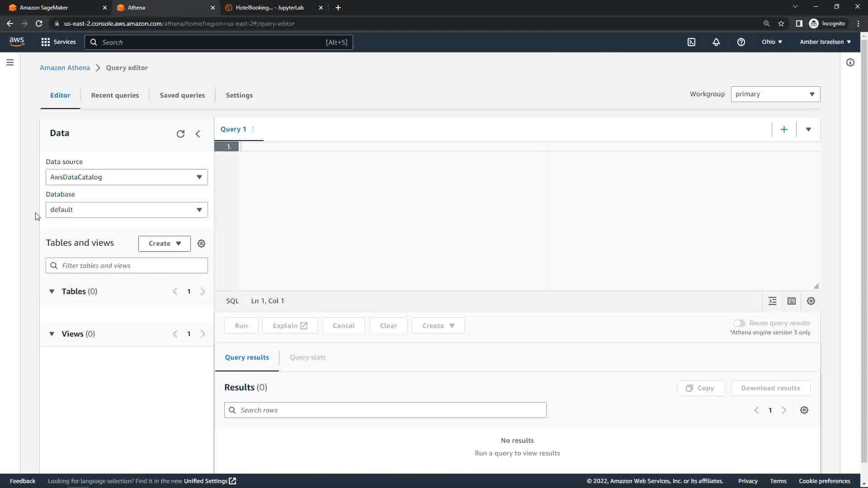Open query editor preferences gear
Image resolution: width=868 pixels, height=488 pixels.
click(x=811, y=301)
